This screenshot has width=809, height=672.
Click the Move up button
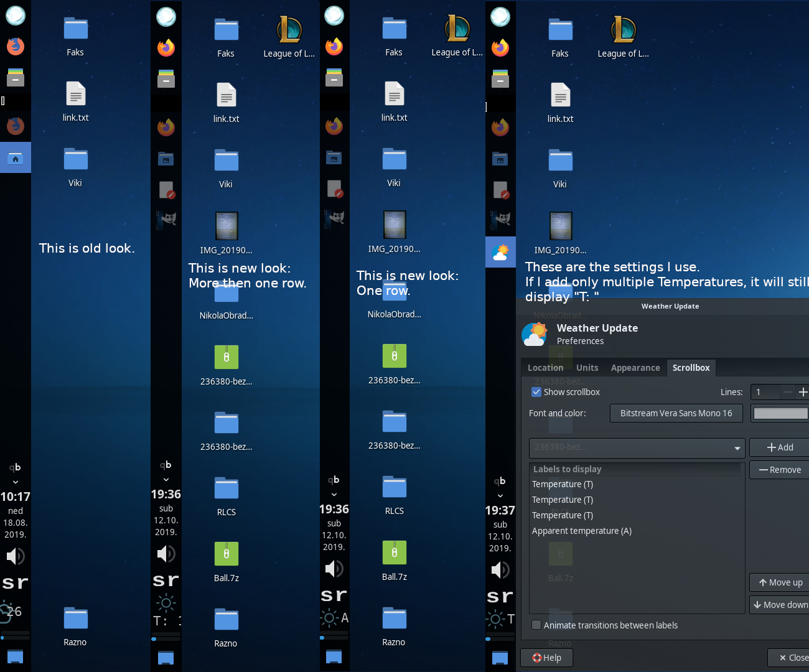tap(780, 582)
